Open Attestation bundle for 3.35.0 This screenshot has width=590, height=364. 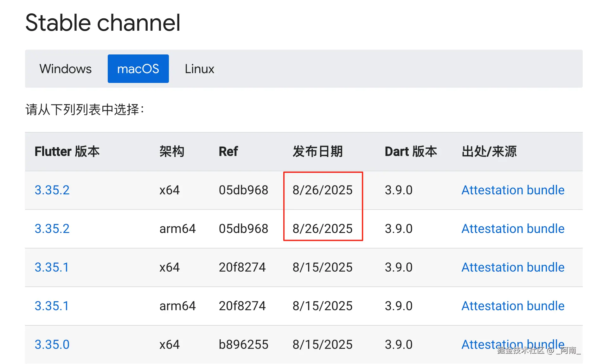point(513,344)
